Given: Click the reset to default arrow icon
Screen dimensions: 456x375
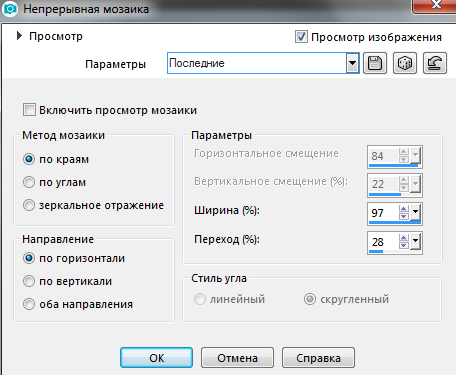Looking at the screenshot, I should pyautogui.click(x=435, y=63).
